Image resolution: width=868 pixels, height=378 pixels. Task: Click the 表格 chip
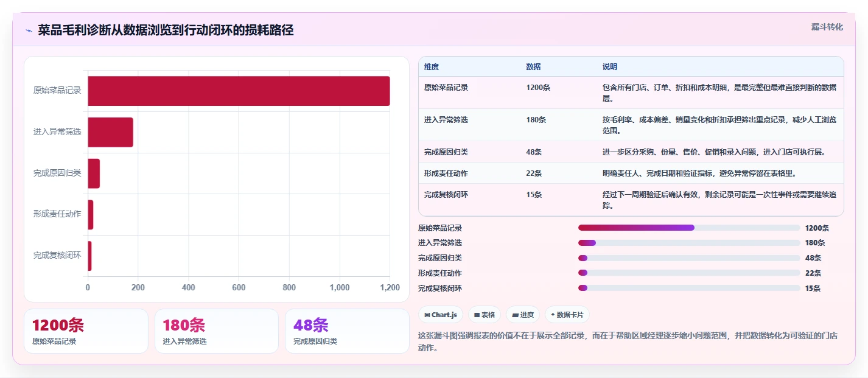pos(485,315)
